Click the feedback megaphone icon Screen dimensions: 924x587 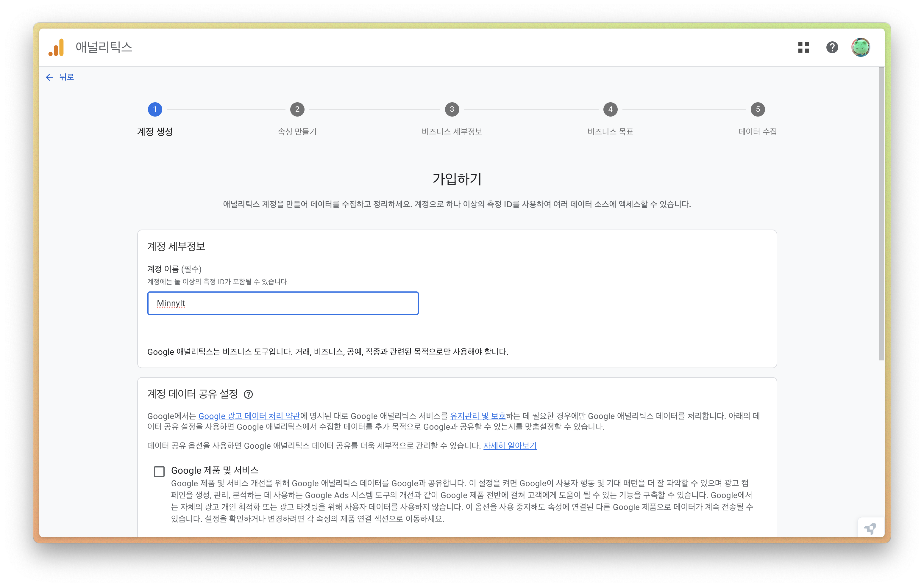(870, 529)
